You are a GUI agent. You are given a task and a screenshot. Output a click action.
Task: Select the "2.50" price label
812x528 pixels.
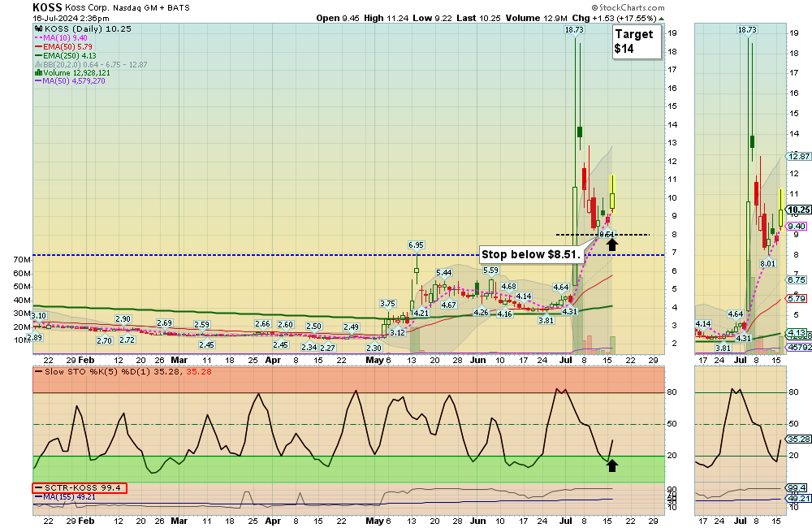pos(313,327)
